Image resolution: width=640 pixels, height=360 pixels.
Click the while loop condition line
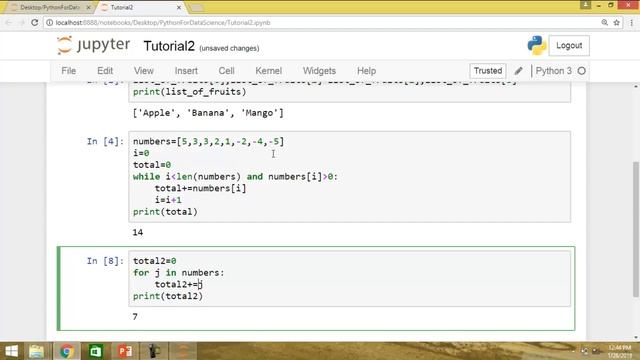[x=235, y=177]
